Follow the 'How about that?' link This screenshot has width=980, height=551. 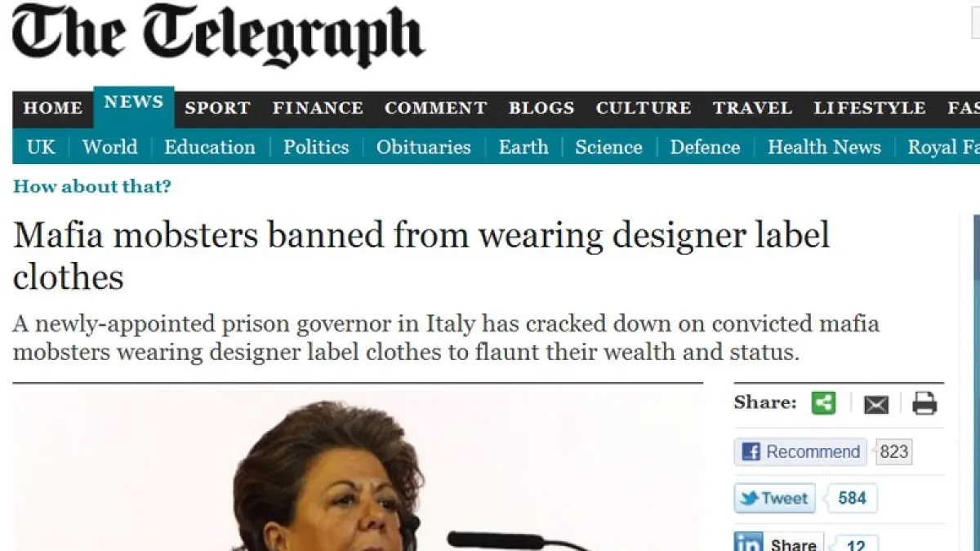92,186
